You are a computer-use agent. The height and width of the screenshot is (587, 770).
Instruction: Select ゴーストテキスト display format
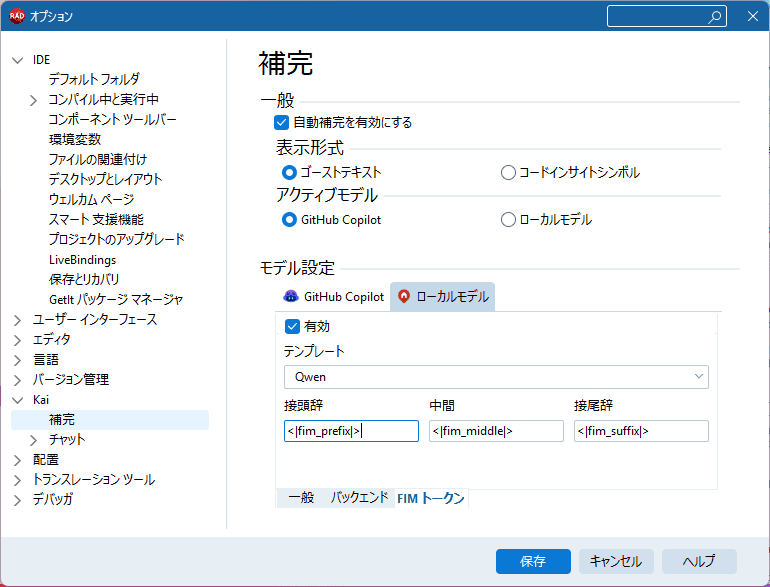[x=289, y=172]
